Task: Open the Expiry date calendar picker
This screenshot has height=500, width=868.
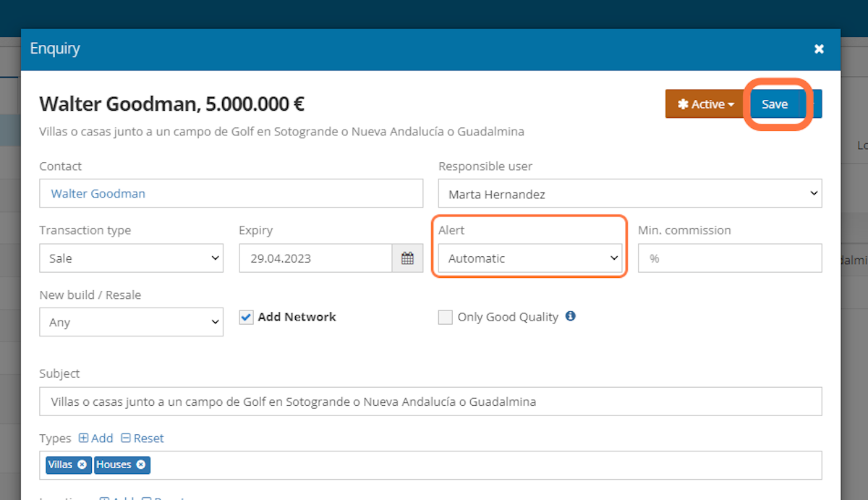Action: (x=407, y=258)
